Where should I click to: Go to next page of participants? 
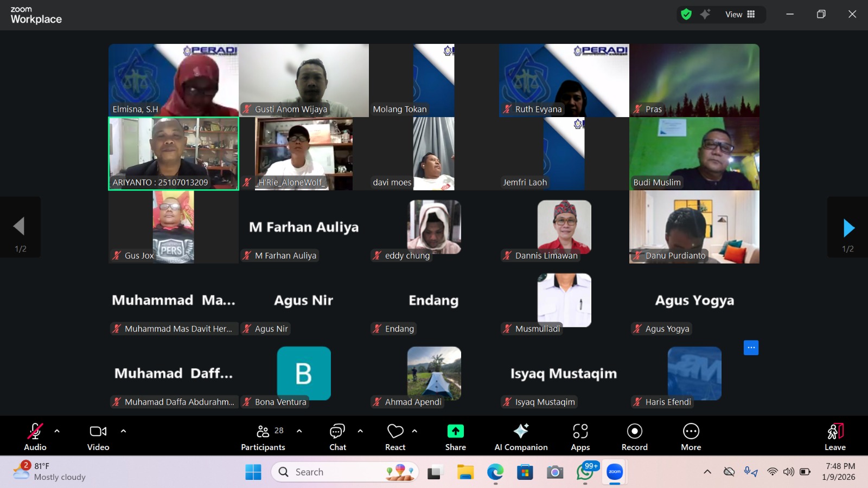click(x=848, y=228)
